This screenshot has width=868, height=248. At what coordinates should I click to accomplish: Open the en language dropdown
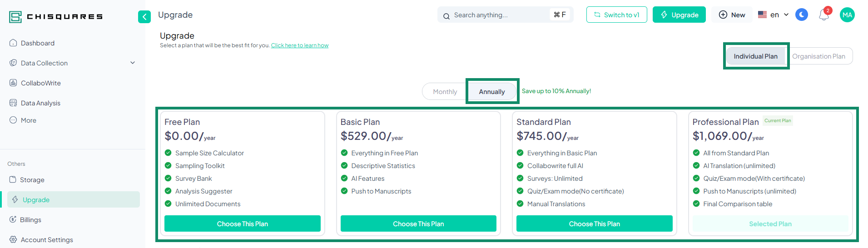point(774,15)
